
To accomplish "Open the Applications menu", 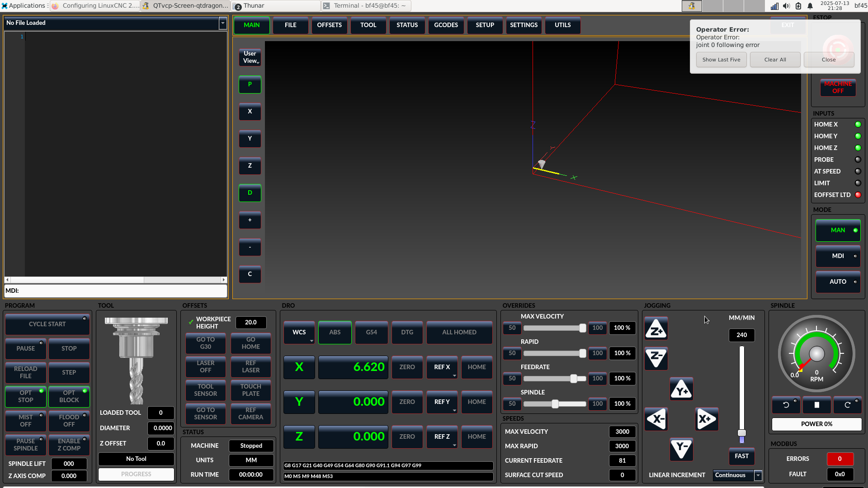I will click(23, 6).
